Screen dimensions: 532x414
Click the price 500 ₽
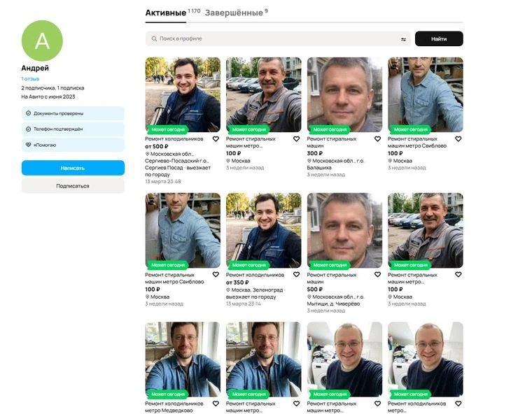tap(314, 290)
